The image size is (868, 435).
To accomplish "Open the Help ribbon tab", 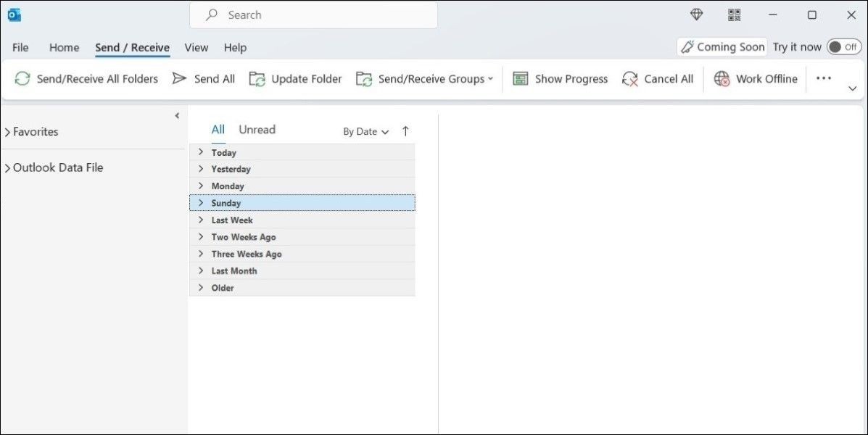I will [235, 48].
